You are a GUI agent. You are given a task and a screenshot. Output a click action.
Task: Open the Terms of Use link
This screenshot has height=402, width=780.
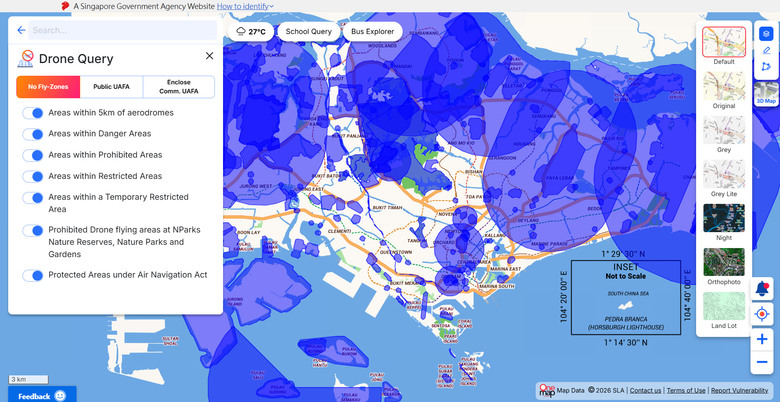[686, 391]
